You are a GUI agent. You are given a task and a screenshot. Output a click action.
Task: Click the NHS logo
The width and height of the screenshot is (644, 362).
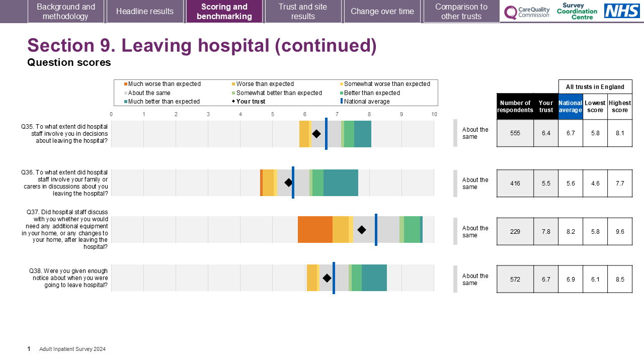pyautogui.click(x=622, y=11)
